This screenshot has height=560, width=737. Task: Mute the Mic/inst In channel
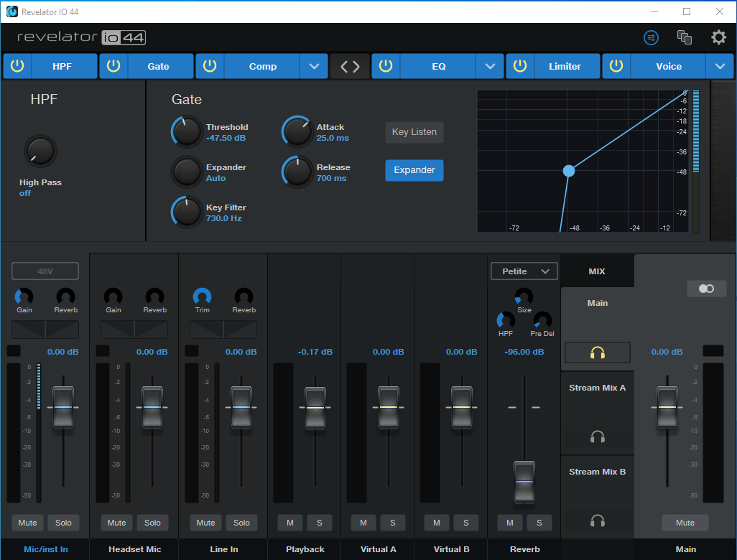pos(27,523)
